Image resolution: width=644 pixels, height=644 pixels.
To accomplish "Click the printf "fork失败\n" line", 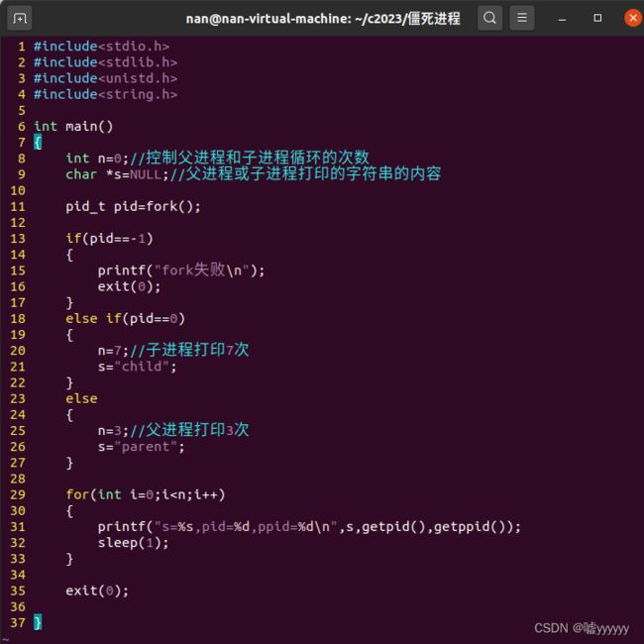I will coord(181,270).
